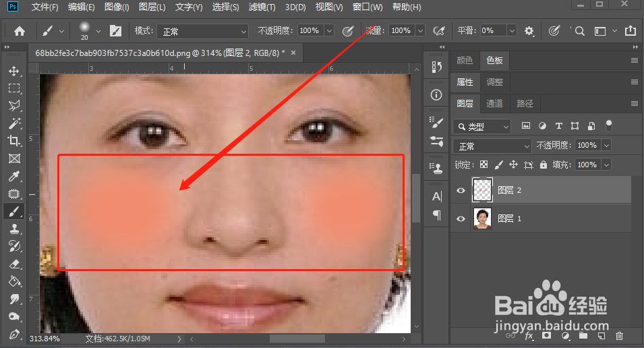Select the Frame tool
The width and height of the screenshot is (644, 348).
tap(14, 158)
